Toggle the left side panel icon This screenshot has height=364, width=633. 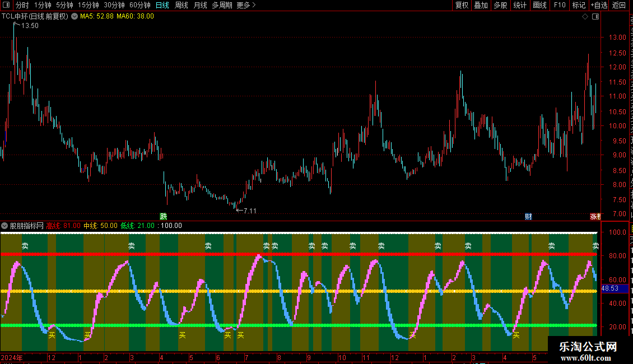(6, 5)
